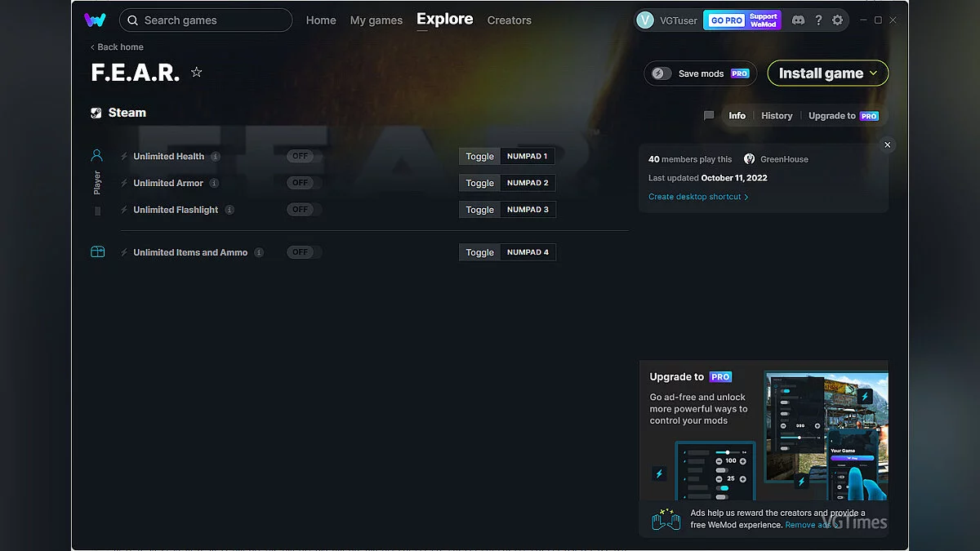Click the GreenHouse creator name

click(784, 159)
